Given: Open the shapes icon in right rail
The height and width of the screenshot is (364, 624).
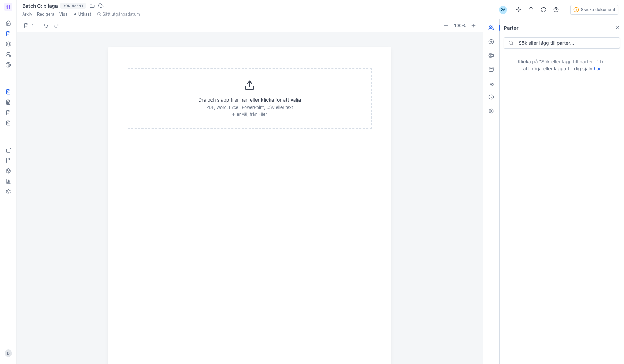Looking at the screenshot, I should [x=491, y=83].
